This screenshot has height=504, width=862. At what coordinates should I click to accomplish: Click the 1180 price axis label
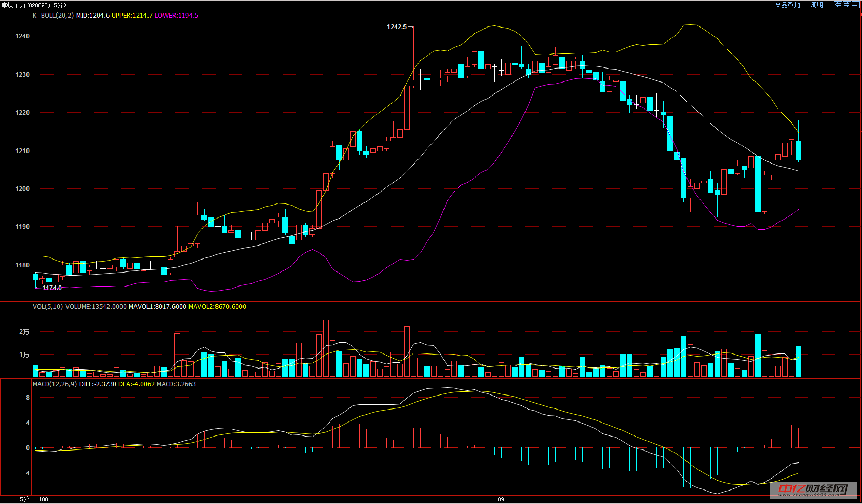click(x=22, y=265)
